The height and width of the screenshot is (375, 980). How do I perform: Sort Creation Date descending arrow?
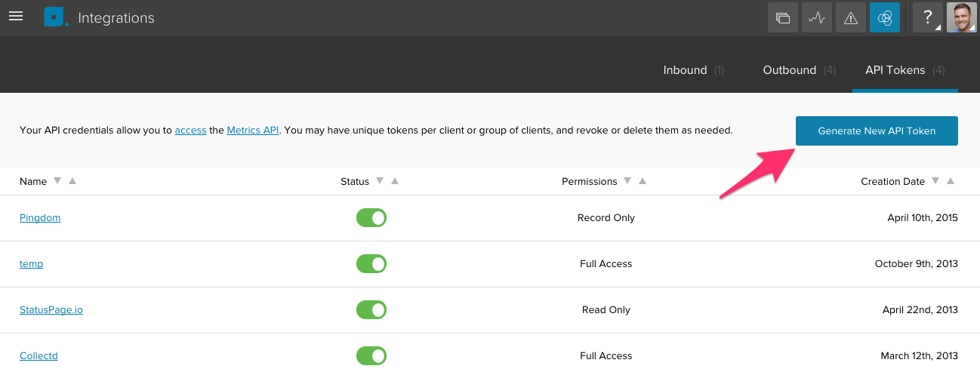tap(936, 181)
